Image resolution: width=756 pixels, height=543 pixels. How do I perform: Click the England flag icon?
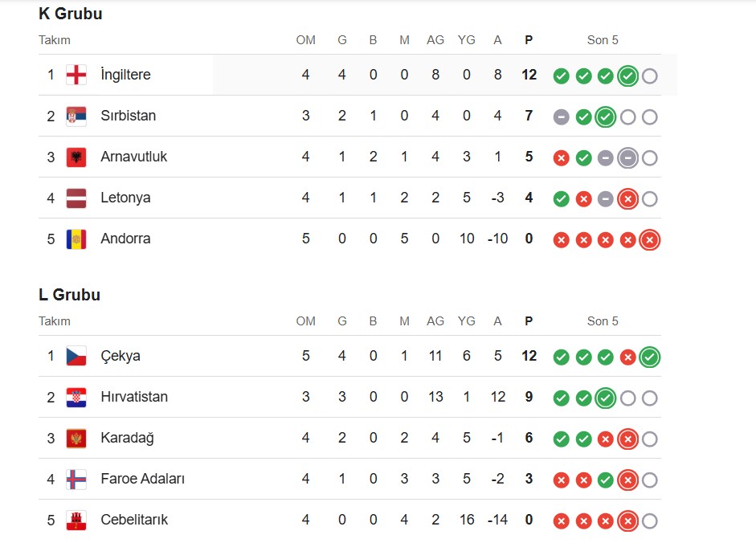pos(76,75)
